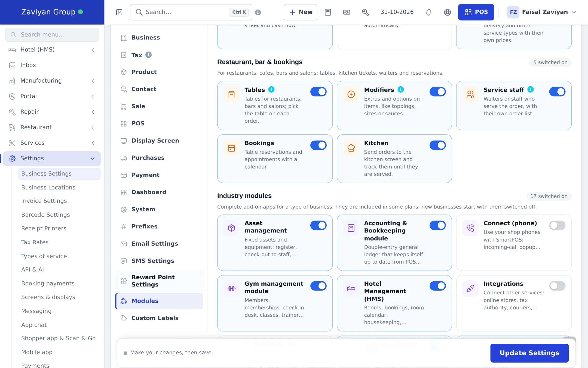Expand the Repair menu
This screenshot has height=368, width=588.
(52, 112)
